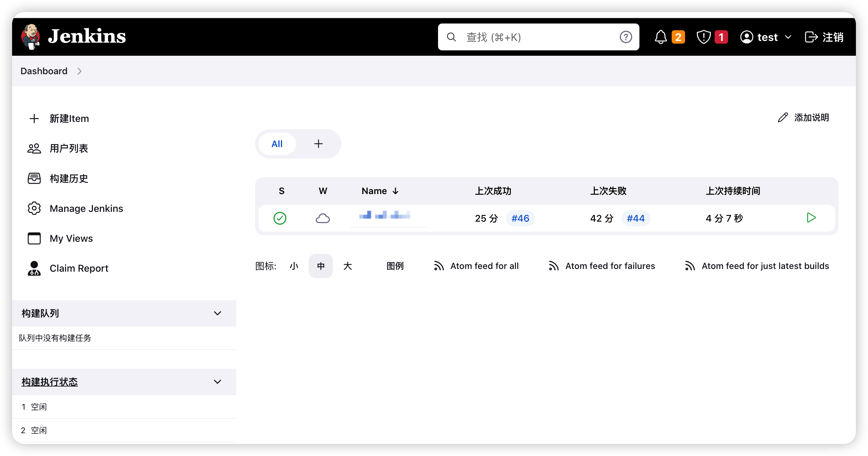Set icon size to 大

347,266
